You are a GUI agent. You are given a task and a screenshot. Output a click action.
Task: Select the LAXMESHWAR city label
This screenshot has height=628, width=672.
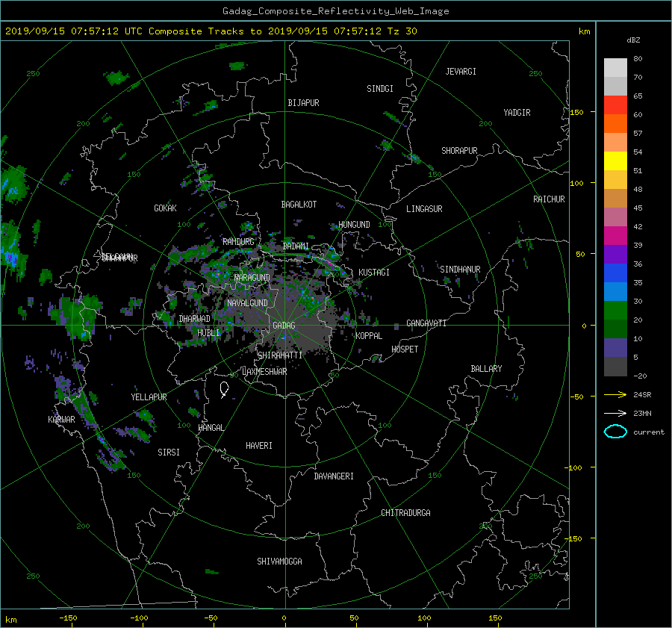[x=264, y=372]
